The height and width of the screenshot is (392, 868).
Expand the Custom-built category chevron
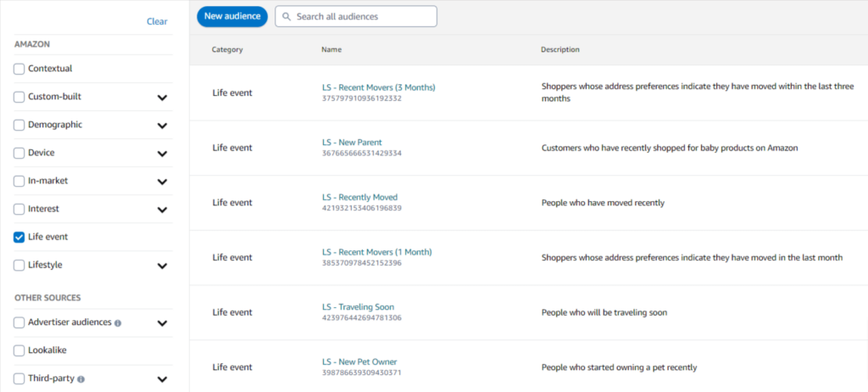click(x=162, y=98)
